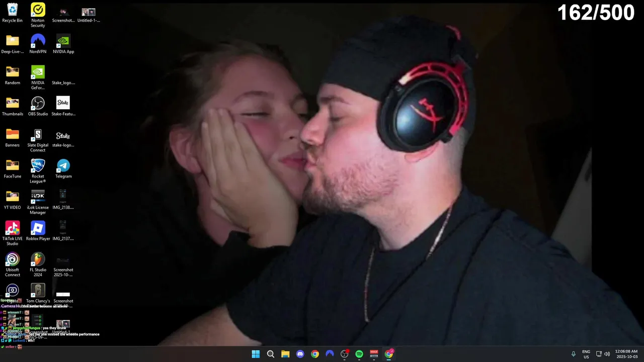Switch to VoiceMeeter on the taskbar
644x362 pixels.
point(374,354)
